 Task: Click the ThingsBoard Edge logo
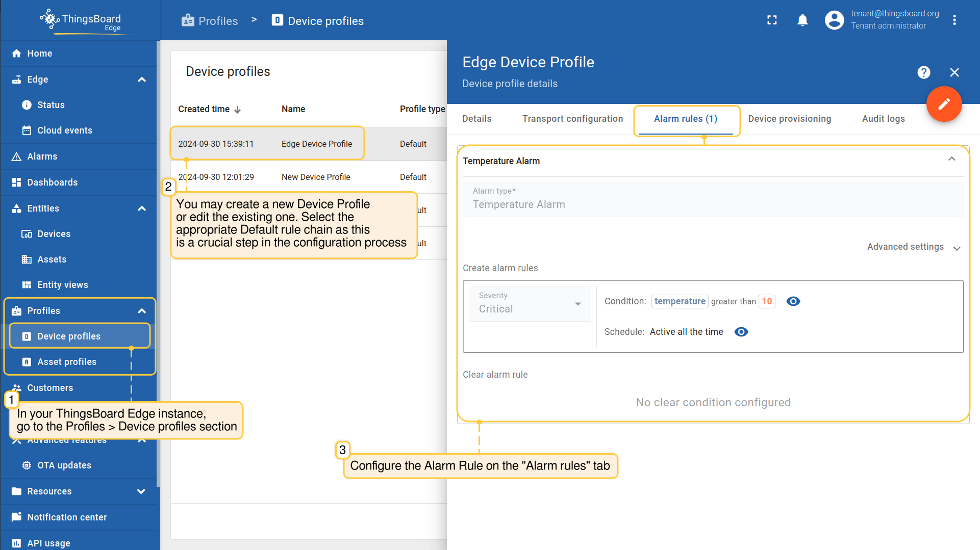tap(82, 20)
